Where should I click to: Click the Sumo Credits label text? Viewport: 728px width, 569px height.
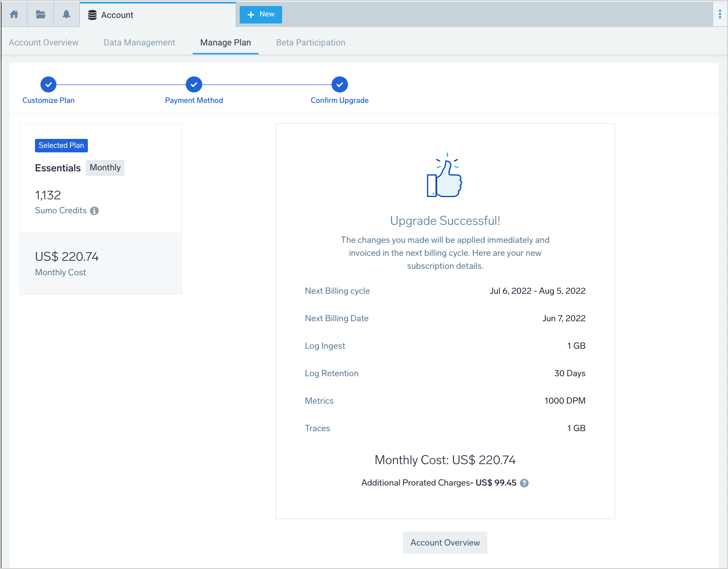point(61,211)
